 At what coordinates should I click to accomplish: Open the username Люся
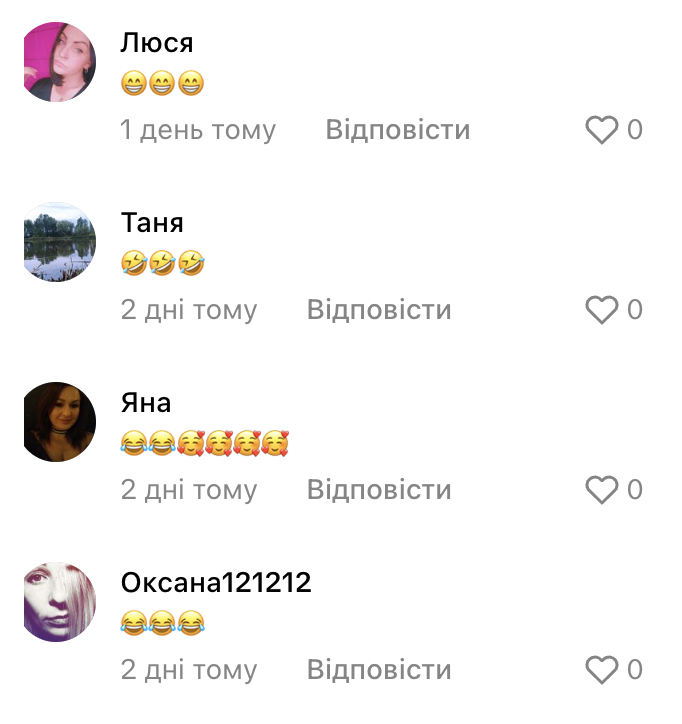point(157,43)
